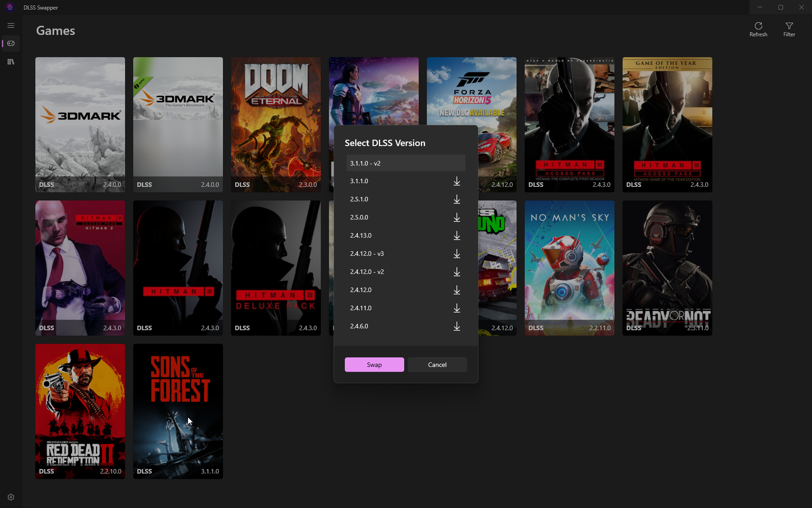Choose the 2.5.1.0 version entry
The image size is (812, 508).
pyautogui.click(x=406, y=199)
